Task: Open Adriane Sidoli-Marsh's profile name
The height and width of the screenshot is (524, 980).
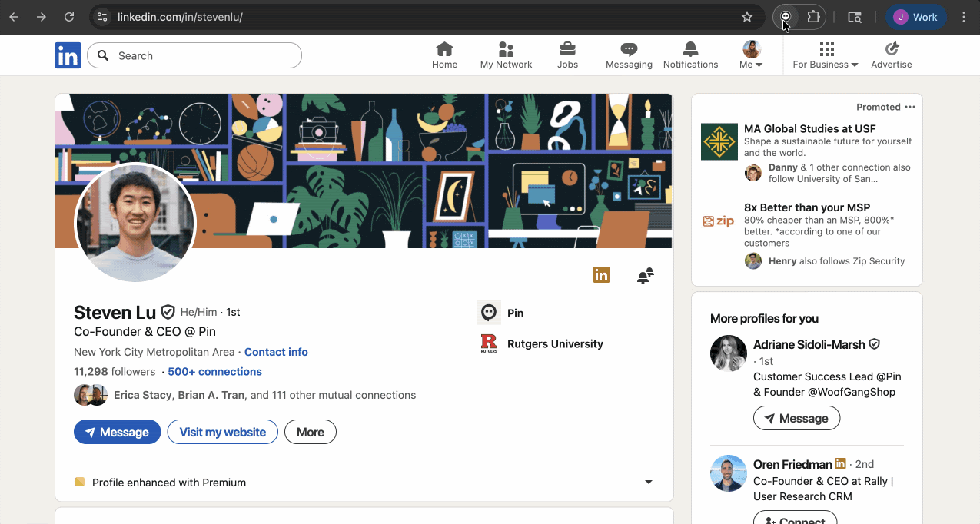Action: (x=809, y=344)
